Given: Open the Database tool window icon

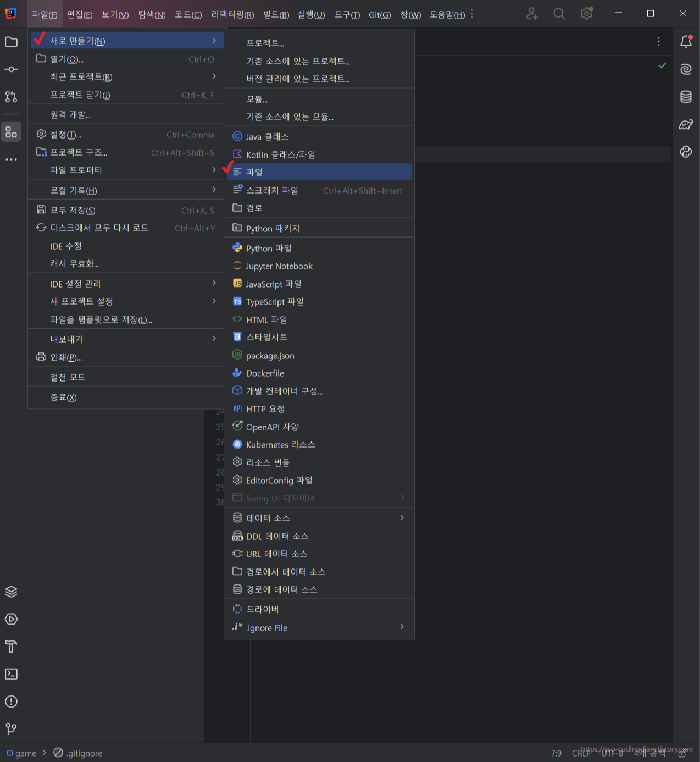Looking at the screenshot, I should (686, 97).
